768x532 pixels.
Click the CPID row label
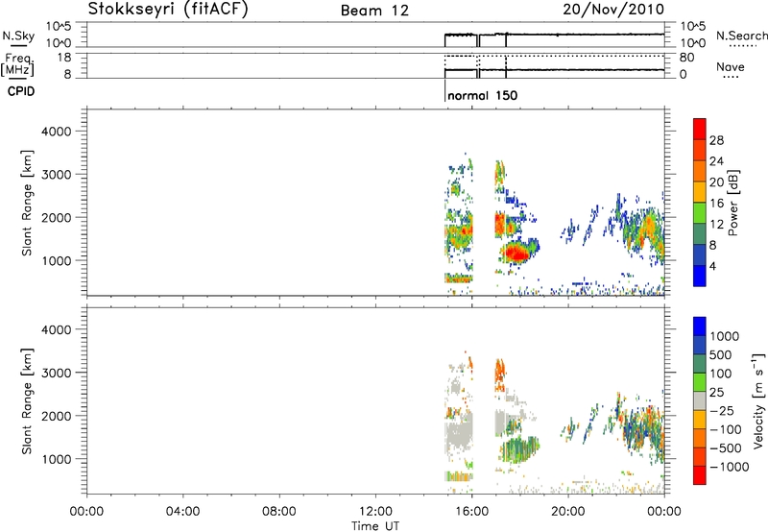click(x=21, y=91)
